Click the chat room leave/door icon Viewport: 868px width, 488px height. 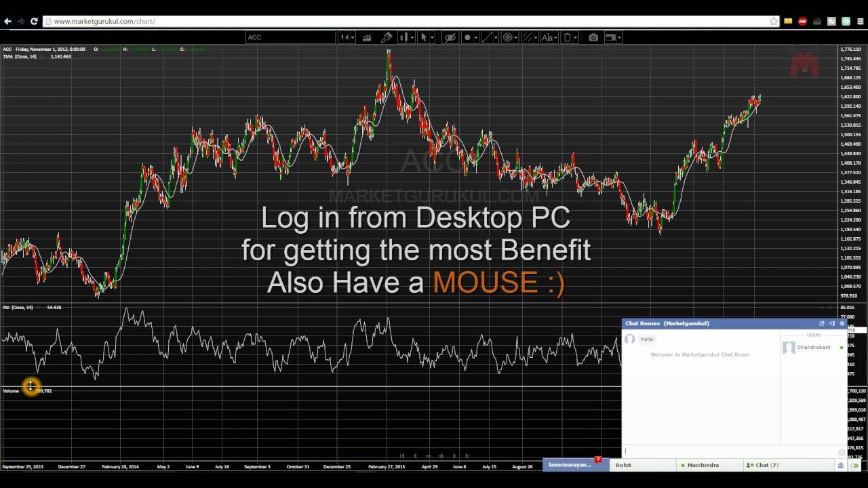pyautogui.click(x=832, y=323)
